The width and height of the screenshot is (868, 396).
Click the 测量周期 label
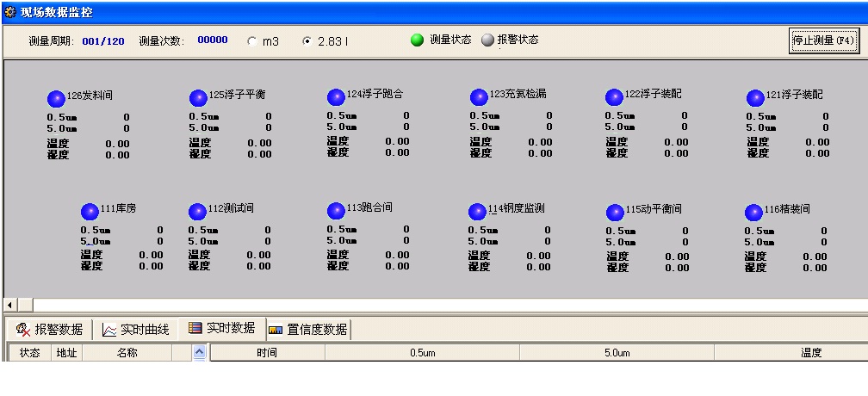click(x=52, y=41)
